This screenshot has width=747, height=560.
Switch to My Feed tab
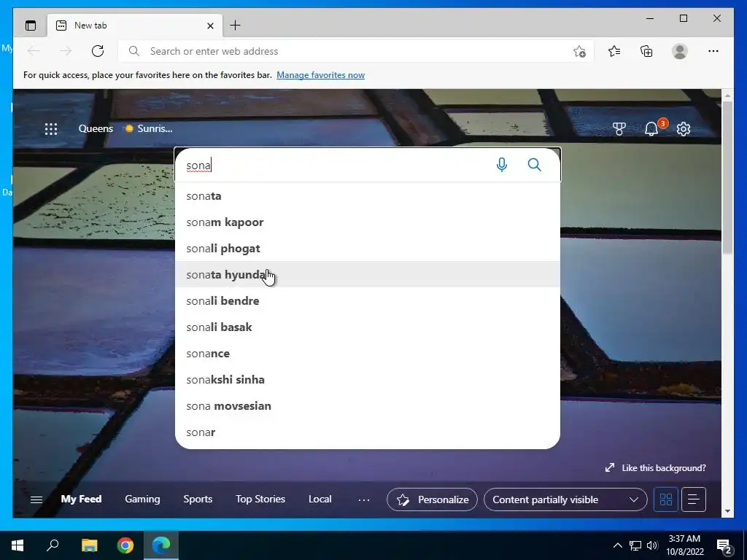(x=81, y=499)
